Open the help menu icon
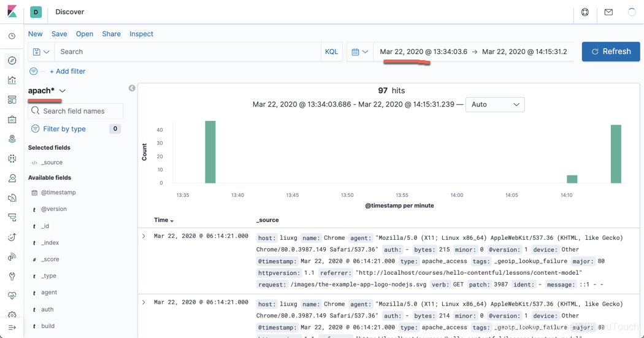The image size is (644, 338). click(585, 12)
